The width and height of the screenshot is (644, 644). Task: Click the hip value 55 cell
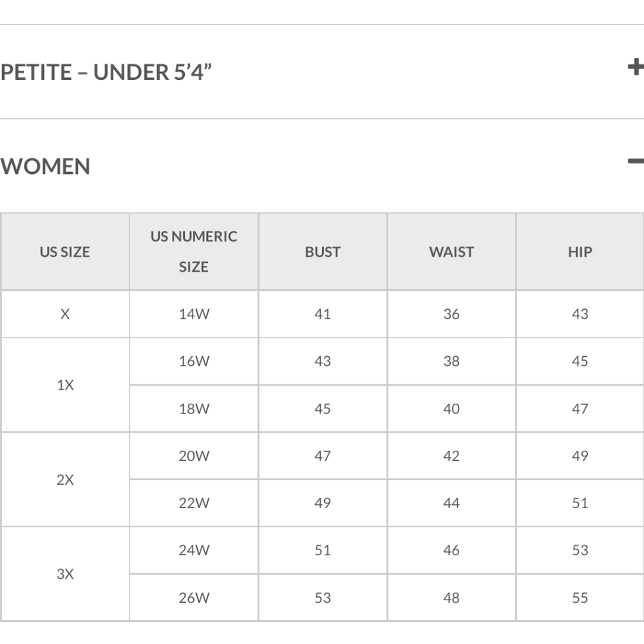(580, 598)
